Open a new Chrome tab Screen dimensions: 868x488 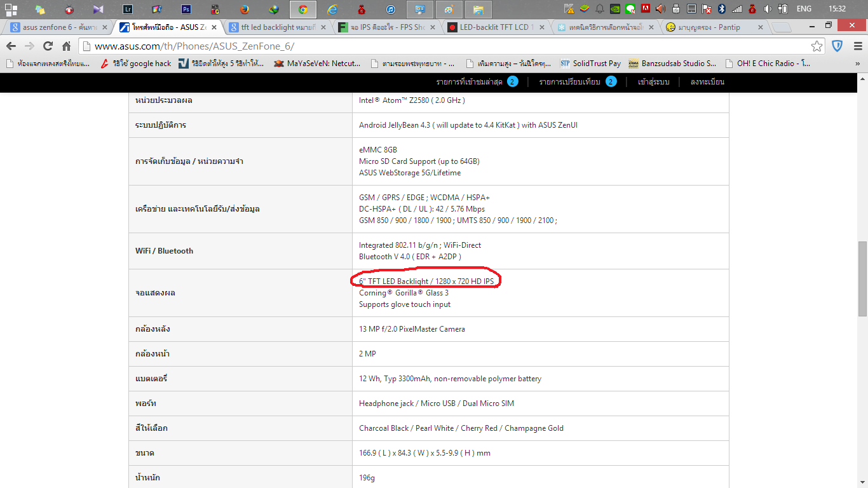pyautogui.click(x=781, y=27)
